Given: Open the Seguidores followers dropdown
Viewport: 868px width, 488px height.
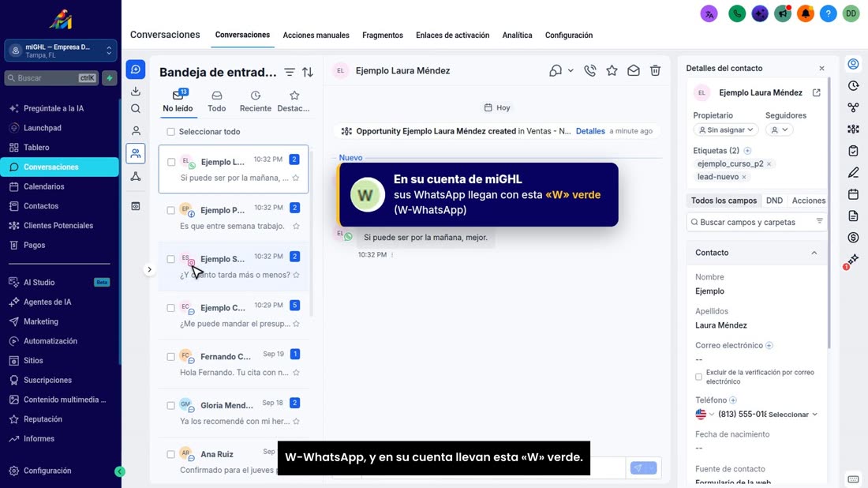Looking at the screenshot, I should pyautogui.click(x=780, y=130).
